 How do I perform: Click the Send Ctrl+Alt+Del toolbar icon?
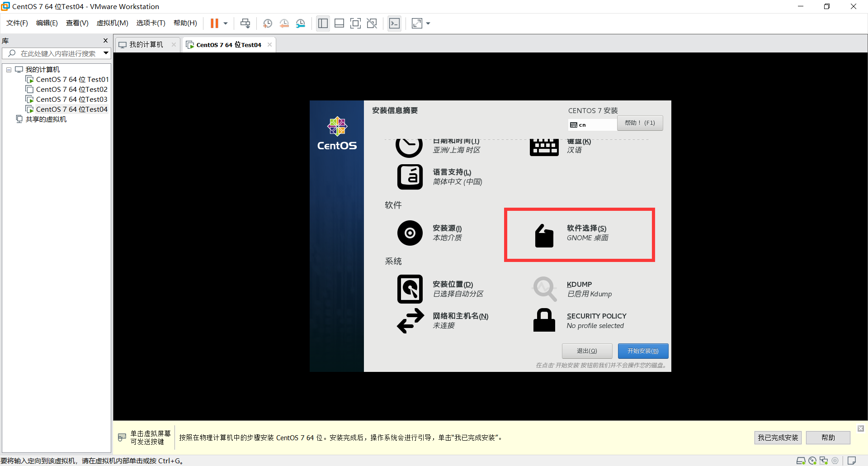(x=245, y=24)
